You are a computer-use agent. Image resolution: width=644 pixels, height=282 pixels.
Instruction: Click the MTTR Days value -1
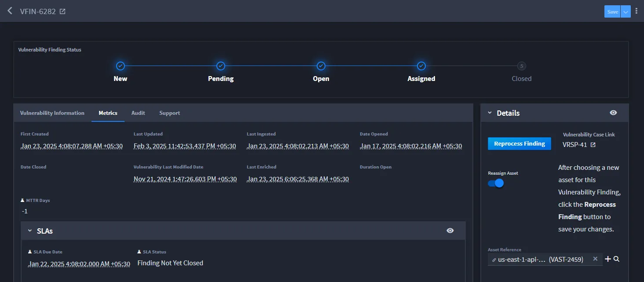[x=25, y=211]
